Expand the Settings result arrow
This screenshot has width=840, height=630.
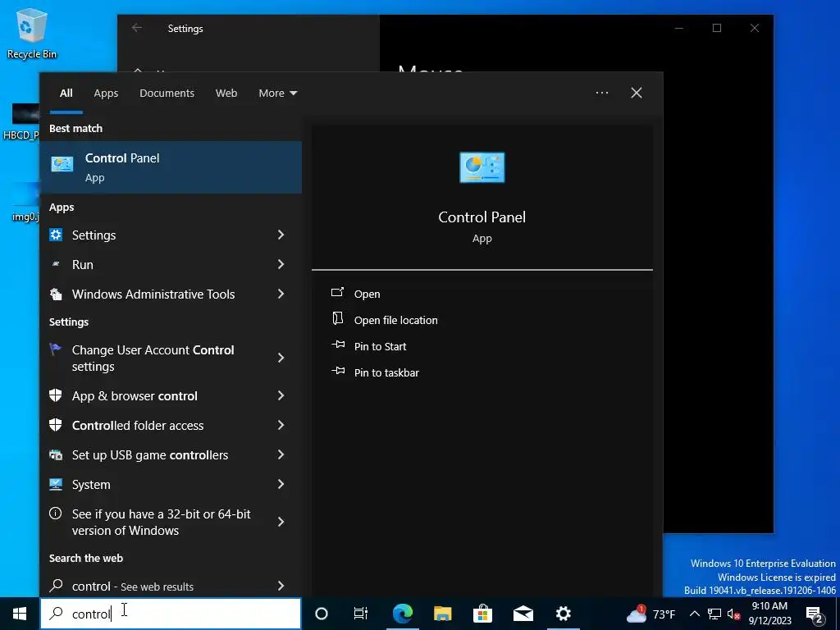tap(281, 235)
